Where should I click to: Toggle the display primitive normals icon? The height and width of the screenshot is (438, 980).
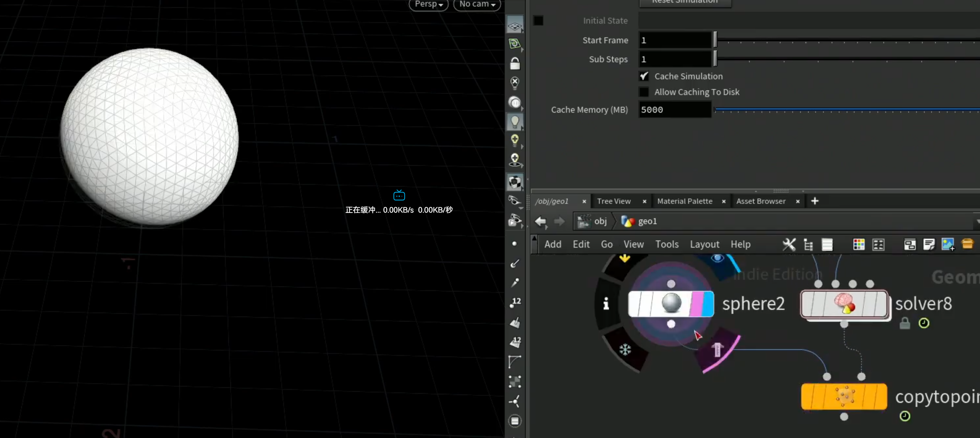pos(515,323)
